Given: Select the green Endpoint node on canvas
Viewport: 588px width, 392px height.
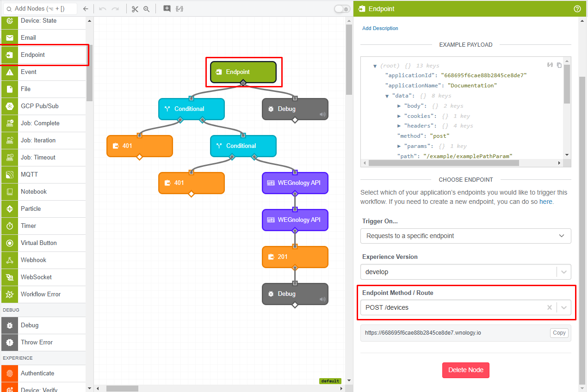Looking at the screenshot, I should coord(243,72).
